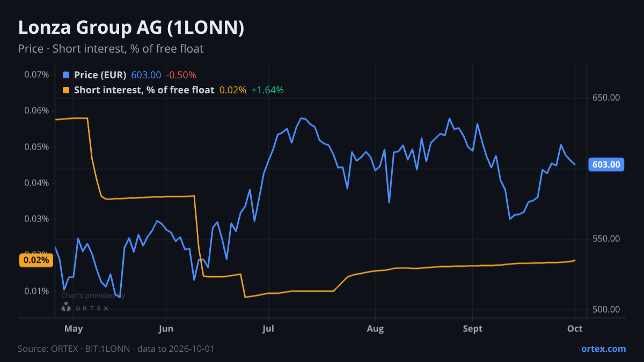
Task: Click the 0.03% left axis label
Action: pos(36,219)
